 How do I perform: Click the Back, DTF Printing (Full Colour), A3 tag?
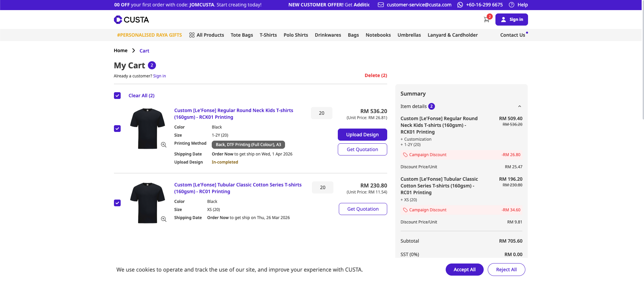click(248, 145)
